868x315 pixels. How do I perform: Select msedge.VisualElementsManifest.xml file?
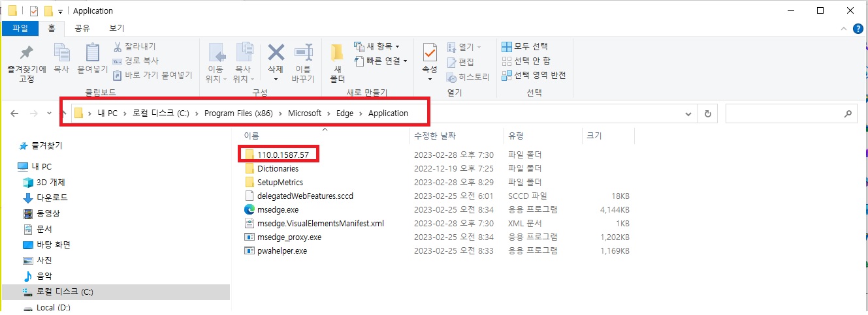321,223
